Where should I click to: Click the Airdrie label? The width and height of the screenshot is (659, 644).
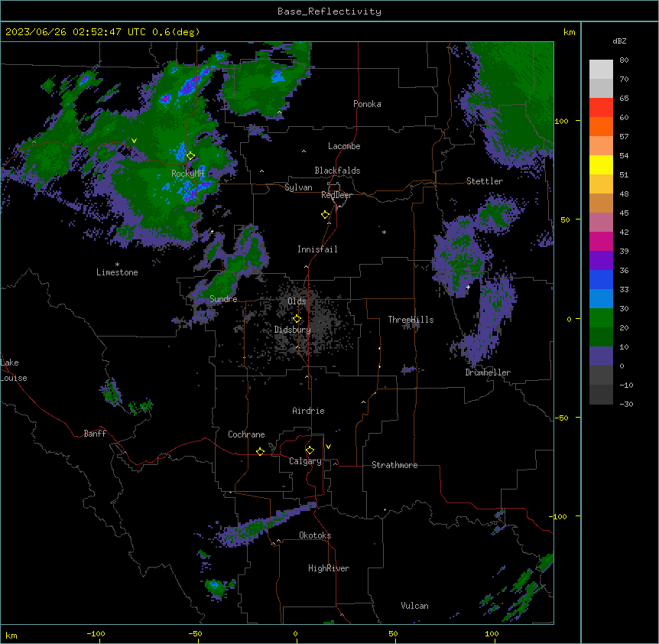tap(308, 411)
